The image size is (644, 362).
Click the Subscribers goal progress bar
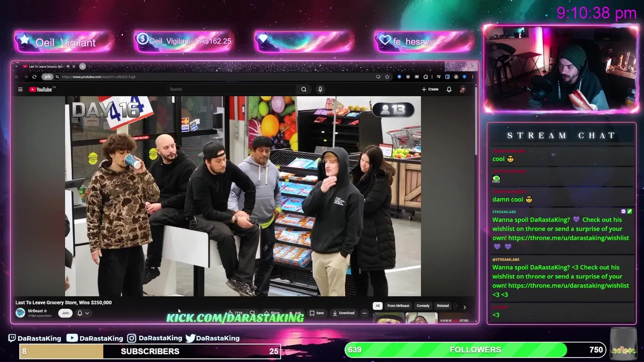150,351
